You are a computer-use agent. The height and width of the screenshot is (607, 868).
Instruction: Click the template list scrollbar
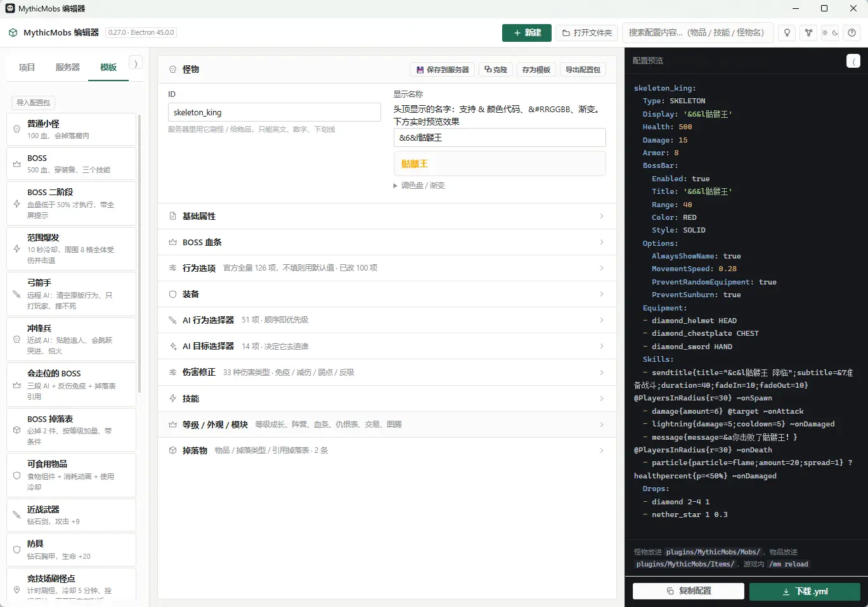pos(139,253)
